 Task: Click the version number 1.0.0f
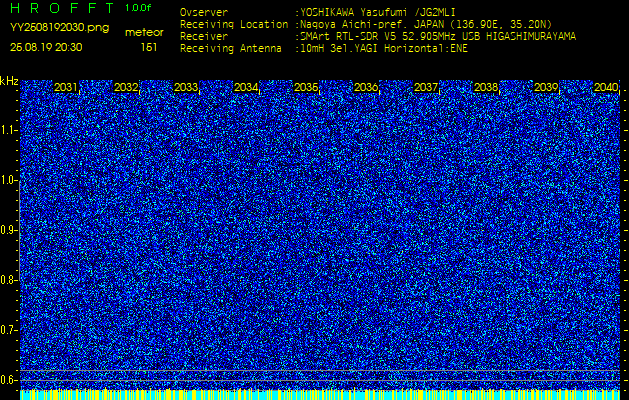point(138,8)
